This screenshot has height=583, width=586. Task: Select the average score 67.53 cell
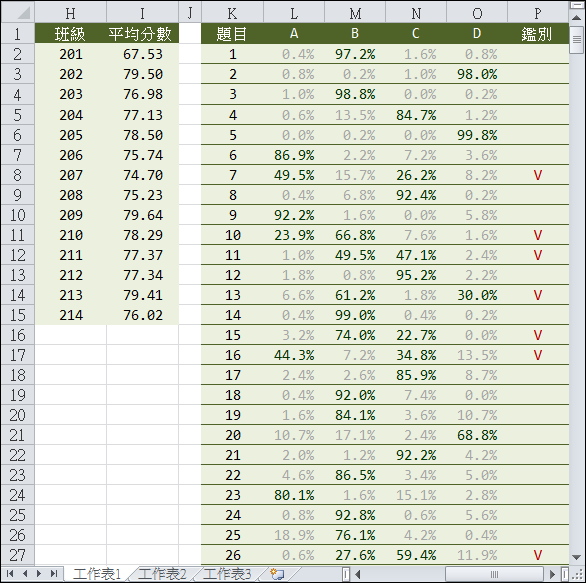click(x=142, y=54)
